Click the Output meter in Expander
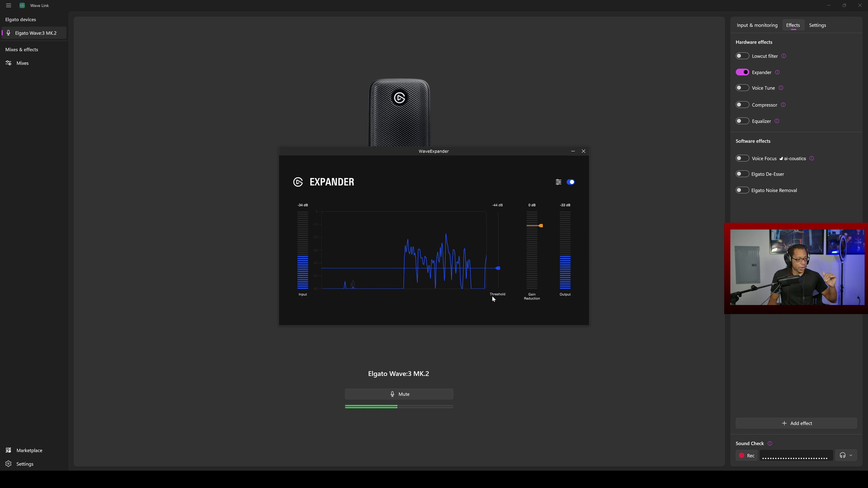 (x=565, y=250)
